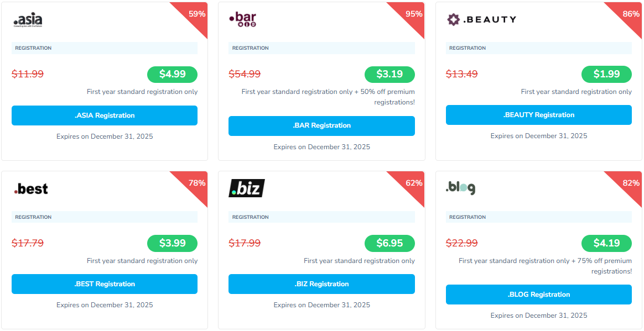644x331 pixels.
Task: Click the 86% discount badge on .BEAUTY
Action: tap(630, 15)
